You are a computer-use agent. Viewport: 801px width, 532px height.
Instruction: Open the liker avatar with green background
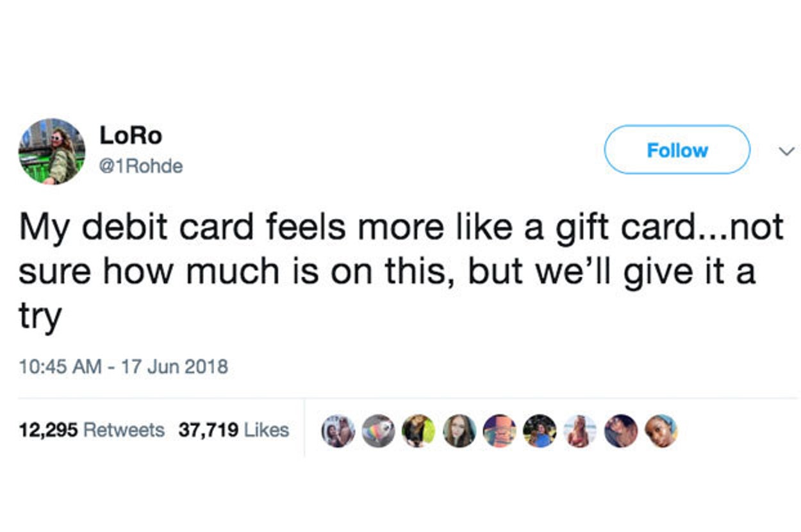coord(418,431)
